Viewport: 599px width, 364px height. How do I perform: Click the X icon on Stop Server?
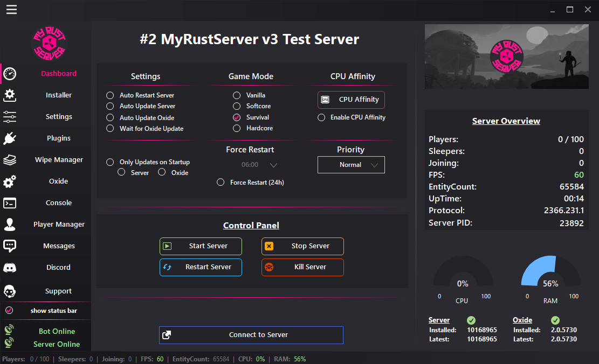point(269,246)
